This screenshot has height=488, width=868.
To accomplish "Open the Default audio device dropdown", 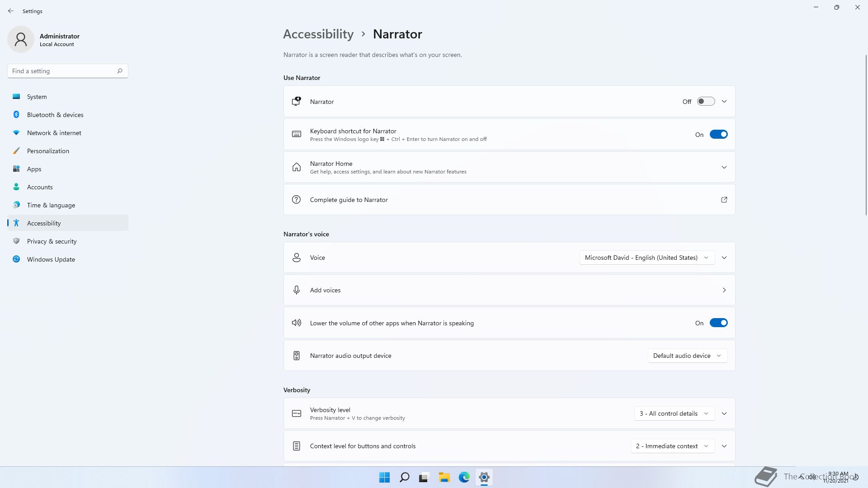I will point(688,356).
